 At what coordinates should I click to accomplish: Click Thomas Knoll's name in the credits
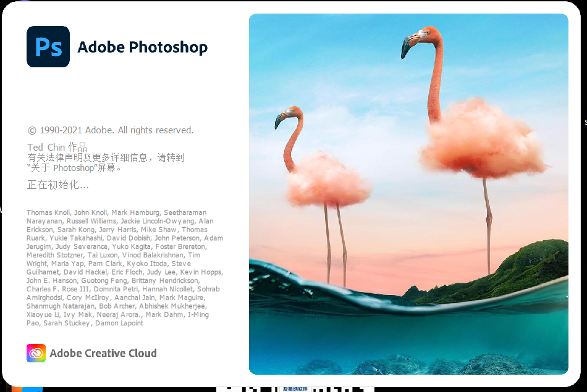48,212
